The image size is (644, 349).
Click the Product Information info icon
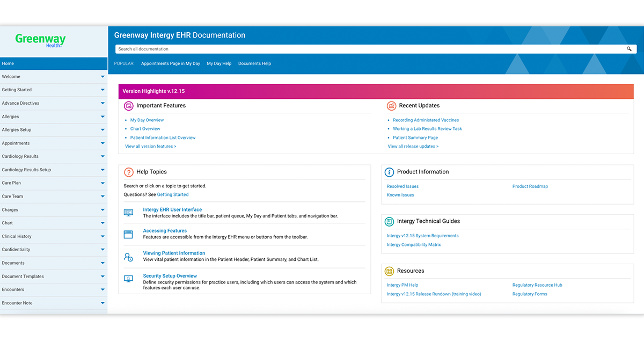(389, 172)
